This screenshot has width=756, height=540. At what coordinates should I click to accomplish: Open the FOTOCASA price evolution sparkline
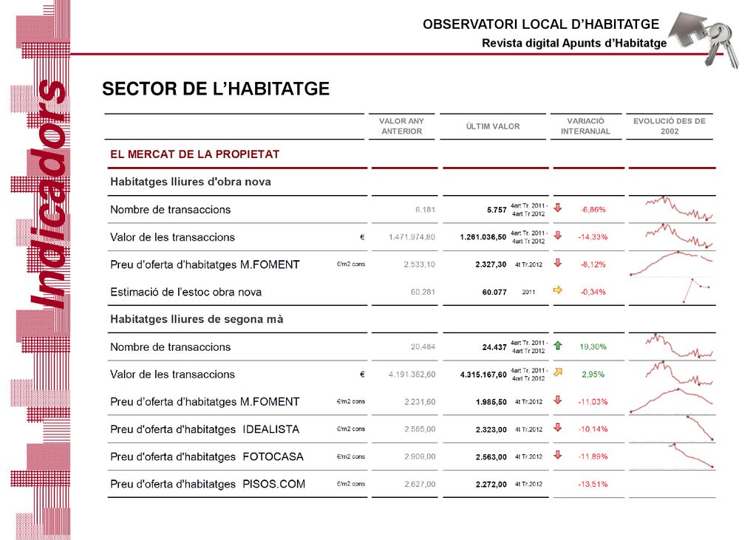point(692,456)
